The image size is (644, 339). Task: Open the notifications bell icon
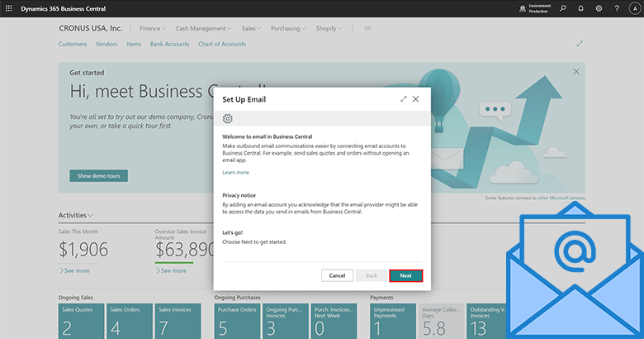coord(580,8)
